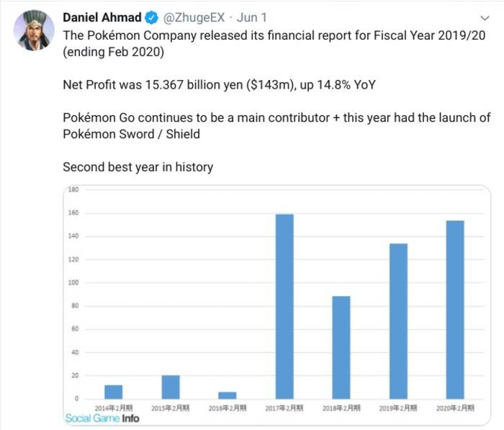The width and height of the screenshot is (504, 430).
Task: Click the 2017年2月期 axis label
Action: (x=284, y=408)
